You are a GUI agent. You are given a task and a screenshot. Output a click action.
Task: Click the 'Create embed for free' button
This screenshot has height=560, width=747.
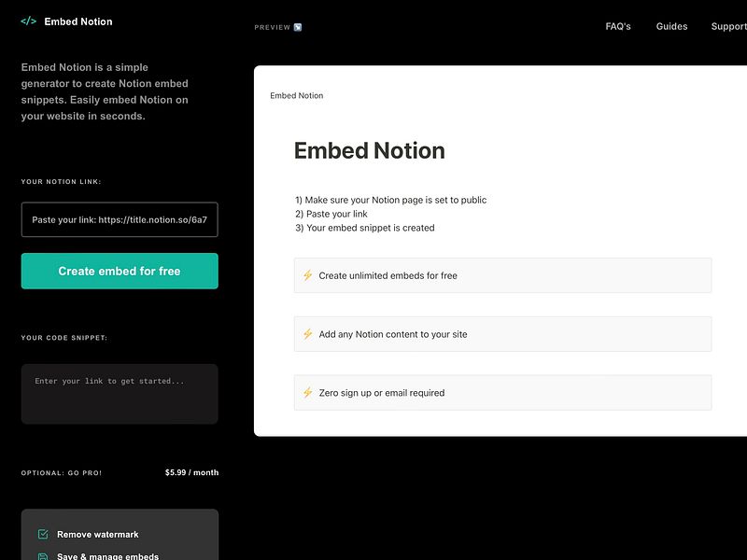[x=120, y=271]
